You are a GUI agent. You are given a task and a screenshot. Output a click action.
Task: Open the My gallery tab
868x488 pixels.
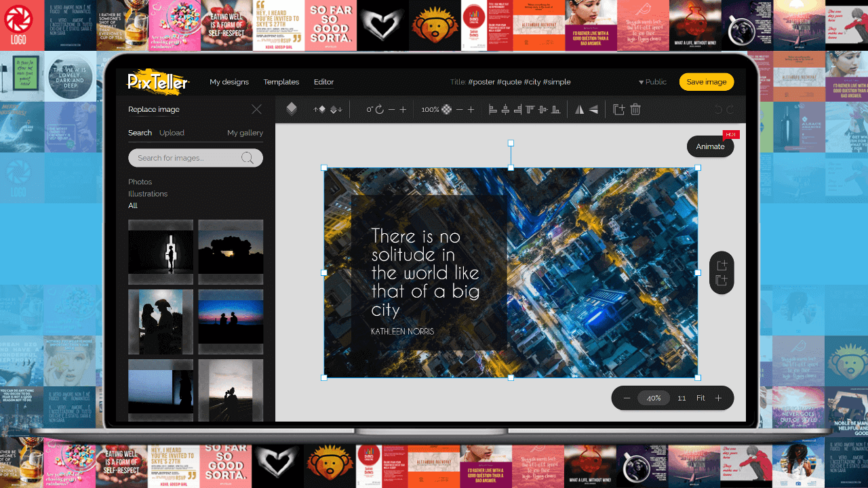click(x=245, y=133)
